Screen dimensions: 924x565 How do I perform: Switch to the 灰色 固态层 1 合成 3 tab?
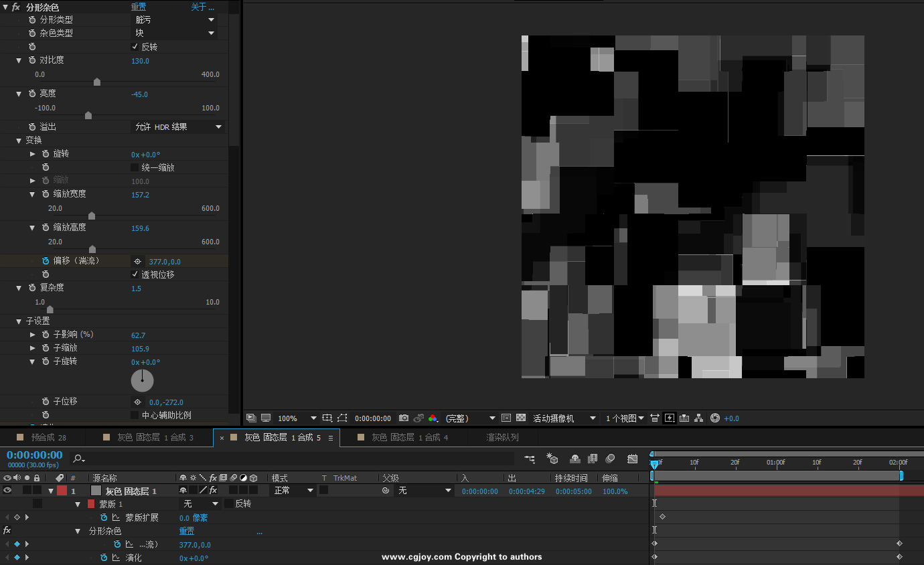pyautogui.click(x=155, y=437)
